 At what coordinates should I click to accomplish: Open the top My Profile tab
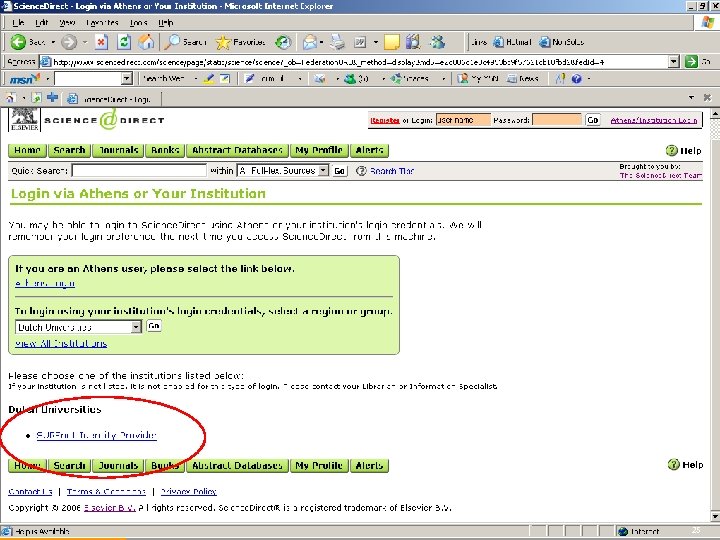[319, 150]
